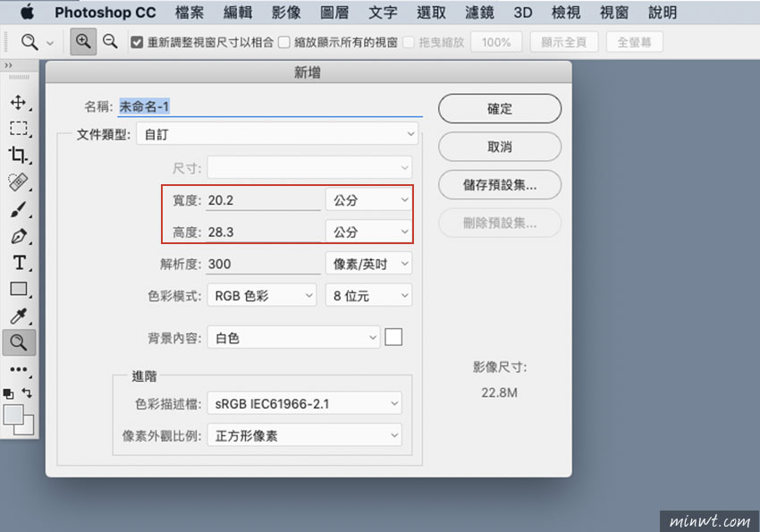Screen dimensions: 760x532
Task: Click the 高度 height input field
Action: pos(263,232)
